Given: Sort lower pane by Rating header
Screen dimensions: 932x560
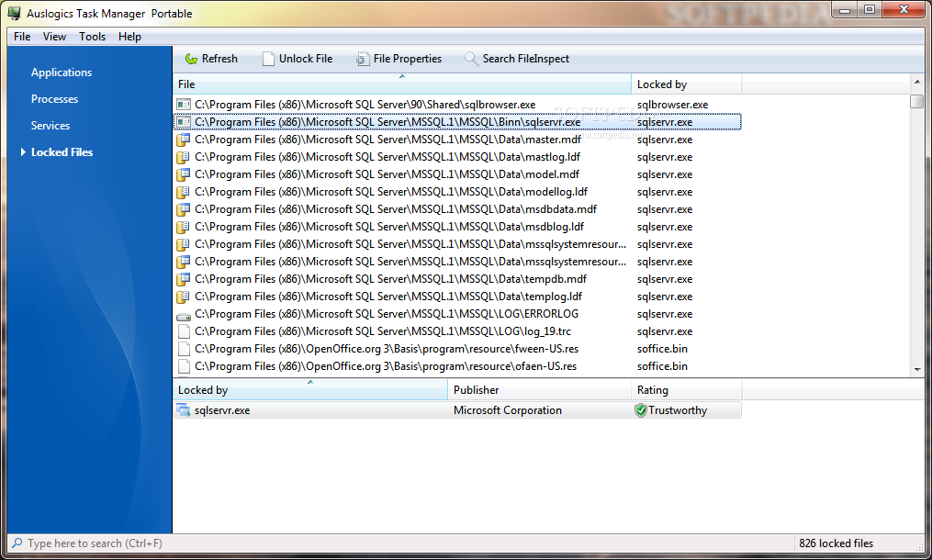Looking at the screenshot, I should (687, 390).
